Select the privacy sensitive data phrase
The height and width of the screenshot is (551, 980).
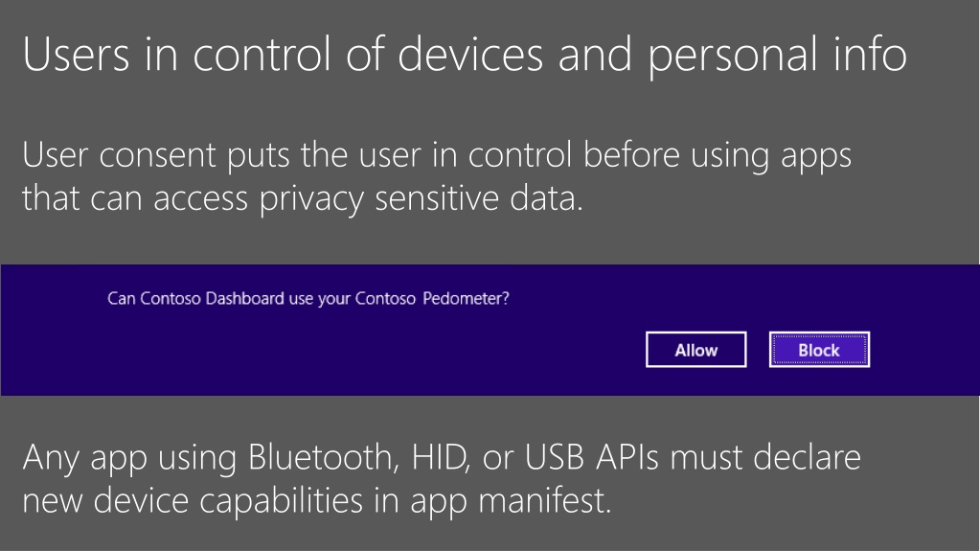tap(422, 199)
